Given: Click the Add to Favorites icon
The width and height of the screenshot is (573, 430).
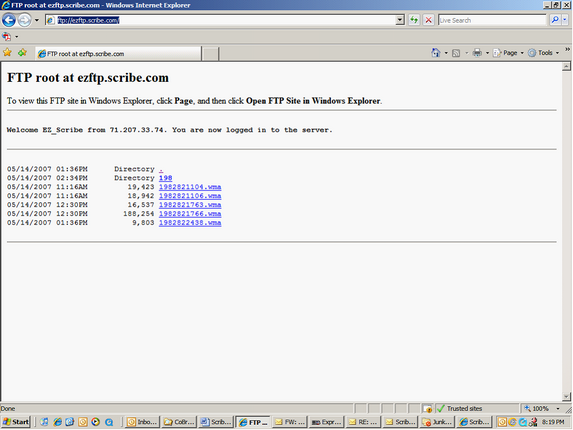Looking at the screenshot, I should 22,53.
